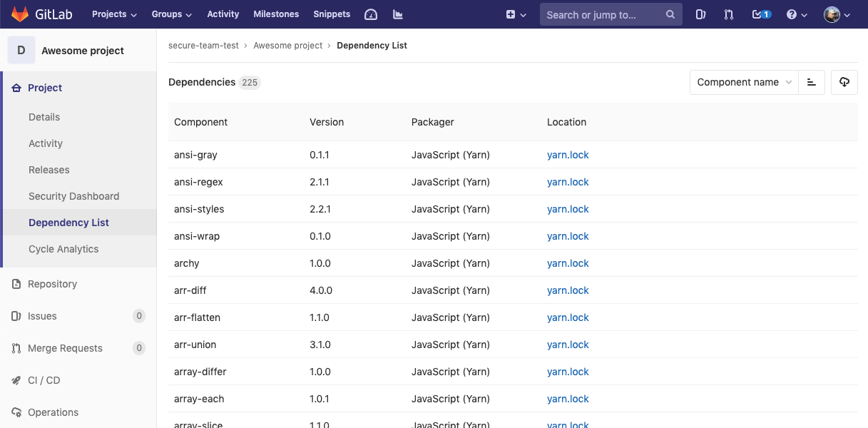Open the charts analytics icon in the top bar
The width and height of the screenshot is (868, 428).
tap(398, 14)
